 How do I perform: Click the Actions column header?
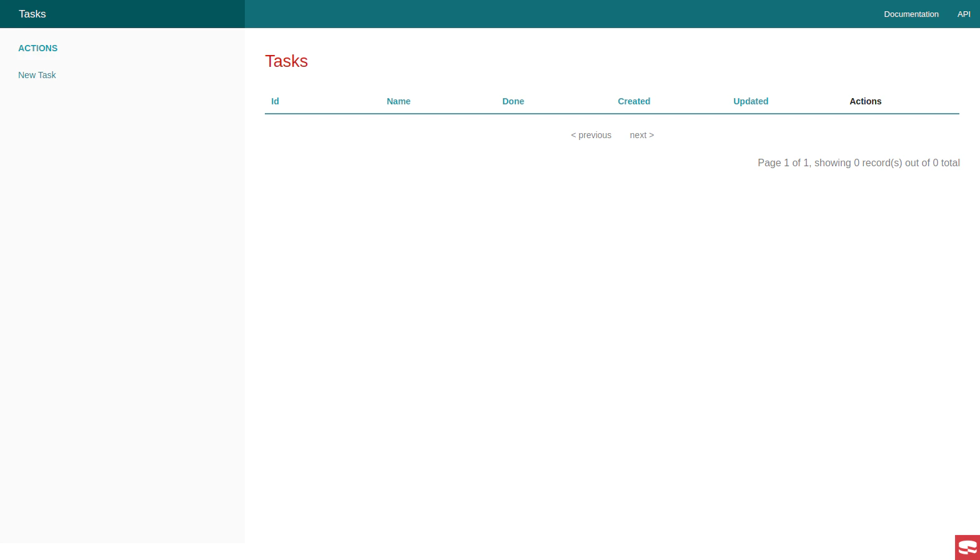(865, 101)
